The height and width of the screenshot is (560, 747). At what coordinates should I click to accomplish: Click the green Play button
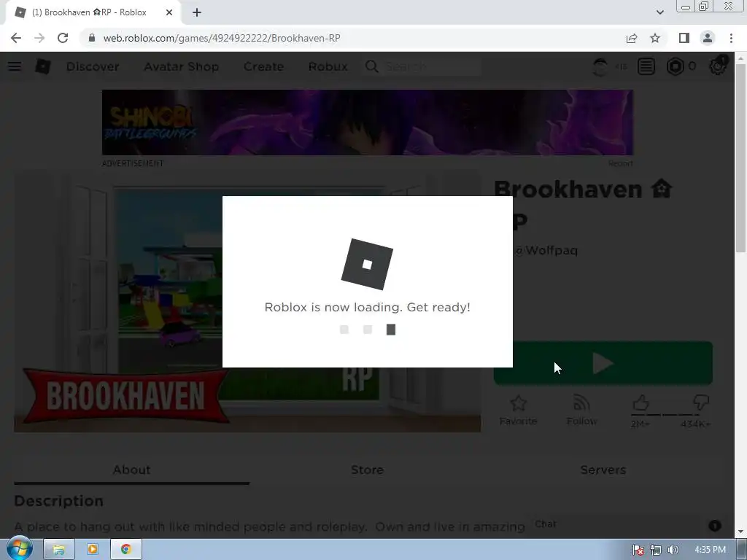coord(603,363)
